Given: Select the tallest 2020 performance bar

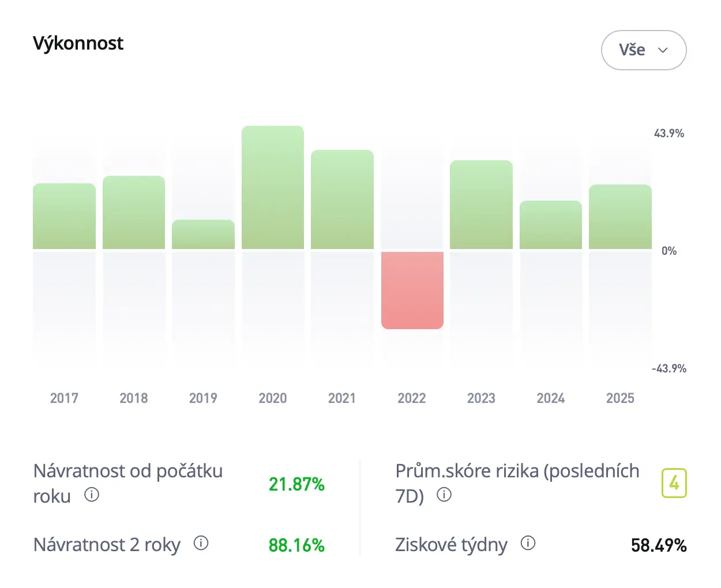Looking at the screenshot, I should [273, 187].
